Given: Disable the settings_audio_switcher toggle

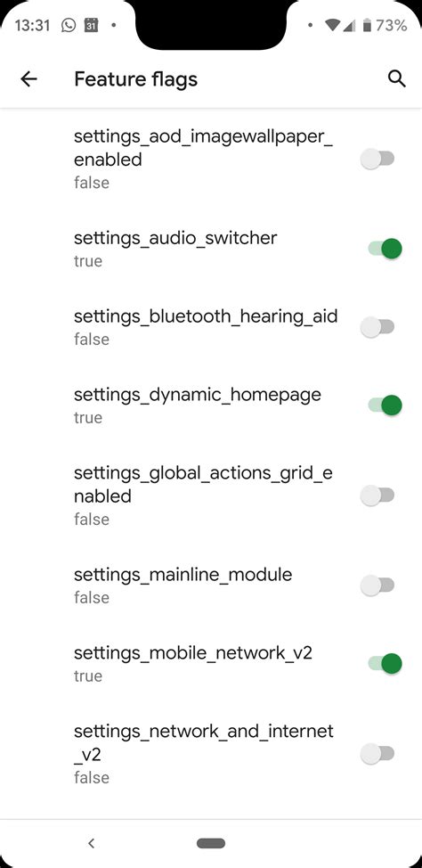Looking at the screenshot, I should pos(385,249).
